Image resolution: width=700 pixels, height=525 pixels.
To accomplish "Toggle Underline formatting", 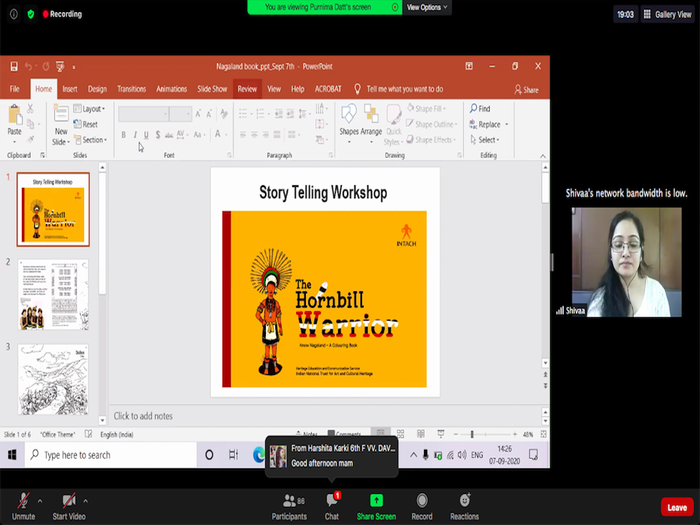I will pos(146,135).
